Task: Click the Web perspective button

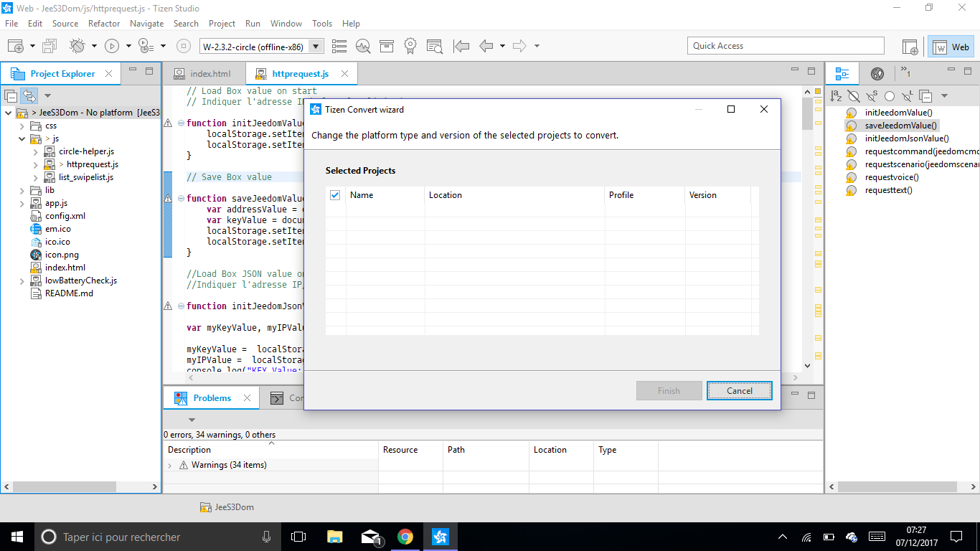Action: [951, 47]
